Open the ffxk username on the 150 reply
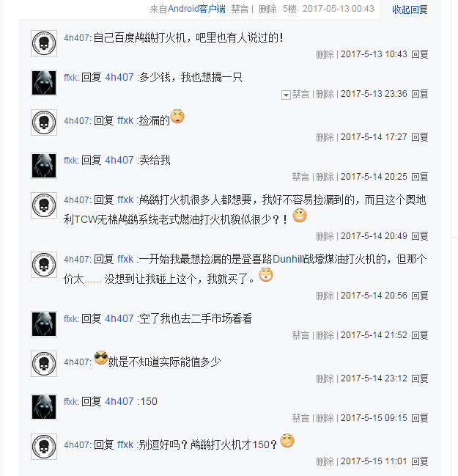This screenshot has width=458, height=476. click(70, 401)
